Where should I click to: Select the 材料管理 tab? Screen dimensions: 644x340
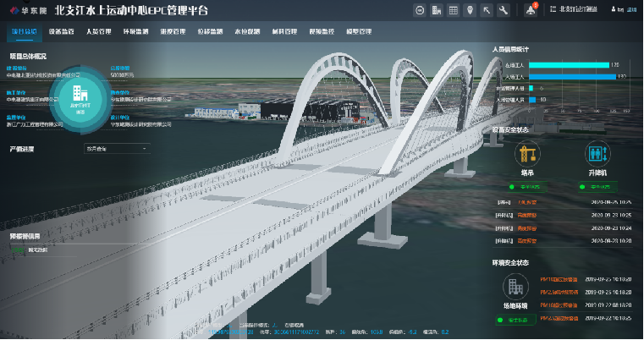(x=283, y=32)
